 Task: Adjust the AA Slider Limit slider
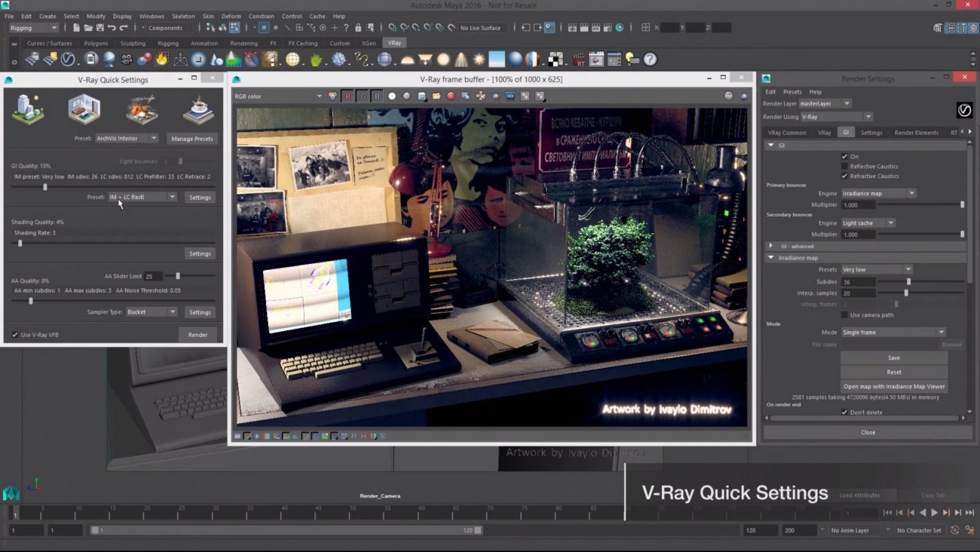178,276
